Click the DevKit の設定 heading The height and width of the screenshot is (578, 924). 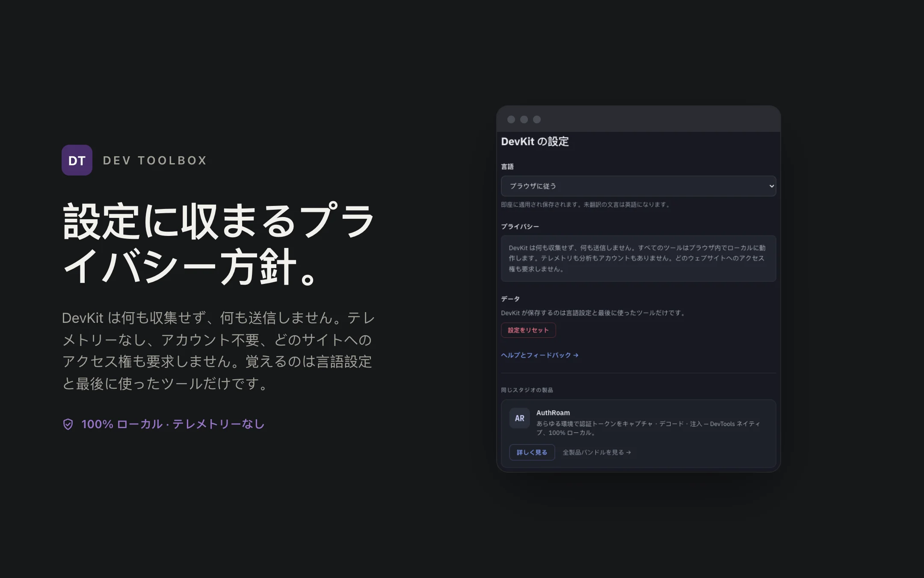(x=535, y=141)
